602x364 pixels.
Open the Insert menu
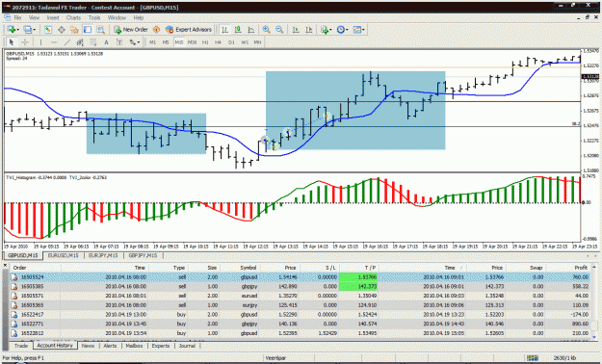click(x=53, y=17)
